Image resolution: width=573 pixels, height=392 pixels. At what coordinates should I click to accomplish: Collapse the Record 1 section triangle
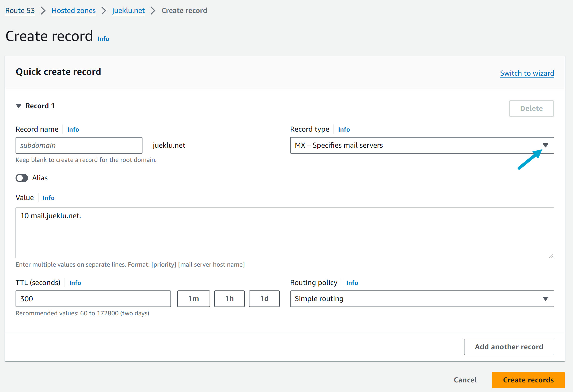coord(19,106)
